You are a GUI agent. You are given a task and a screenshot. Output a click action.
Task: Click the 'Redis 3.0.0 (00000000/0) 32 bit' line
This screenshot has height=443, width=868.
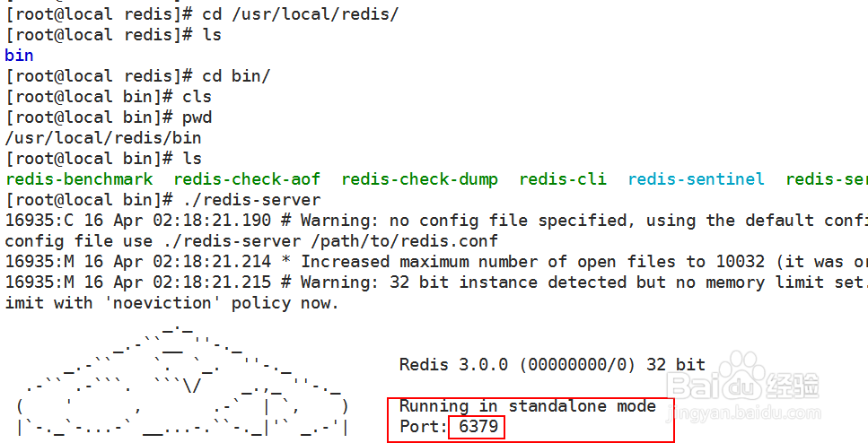coord(552,365)
